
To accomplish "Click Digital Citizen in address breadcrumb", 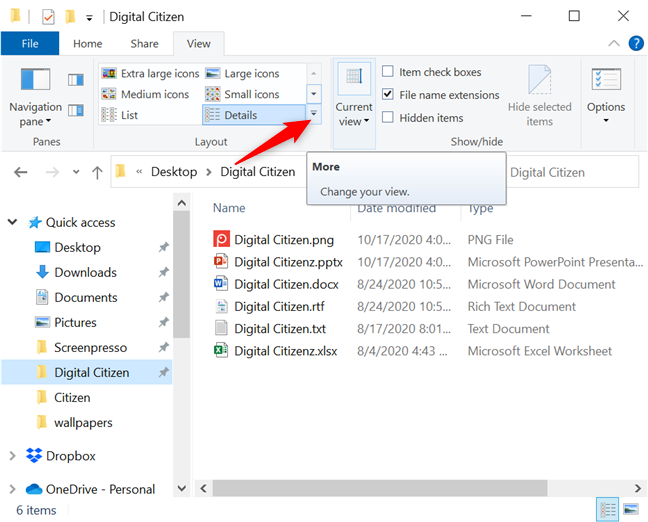I will 257,172.
